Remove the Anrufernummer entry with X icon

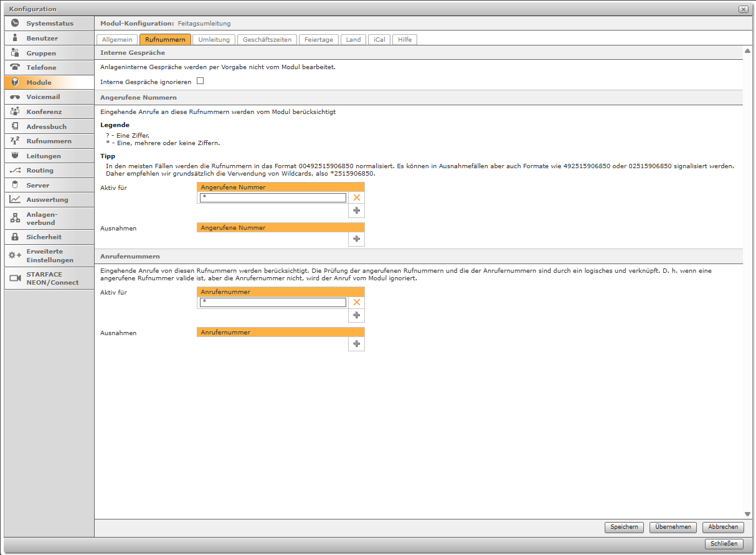(357, 302)
